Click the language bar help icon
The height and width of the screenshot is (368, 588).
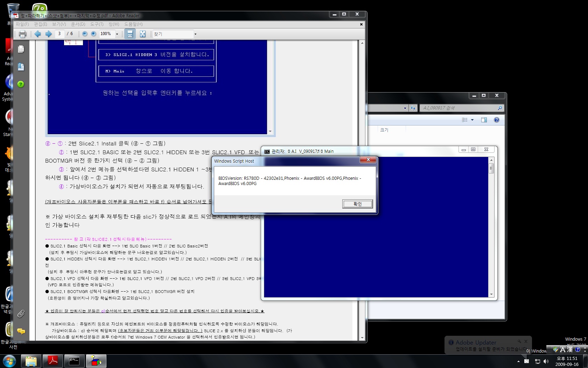[577, 349]
